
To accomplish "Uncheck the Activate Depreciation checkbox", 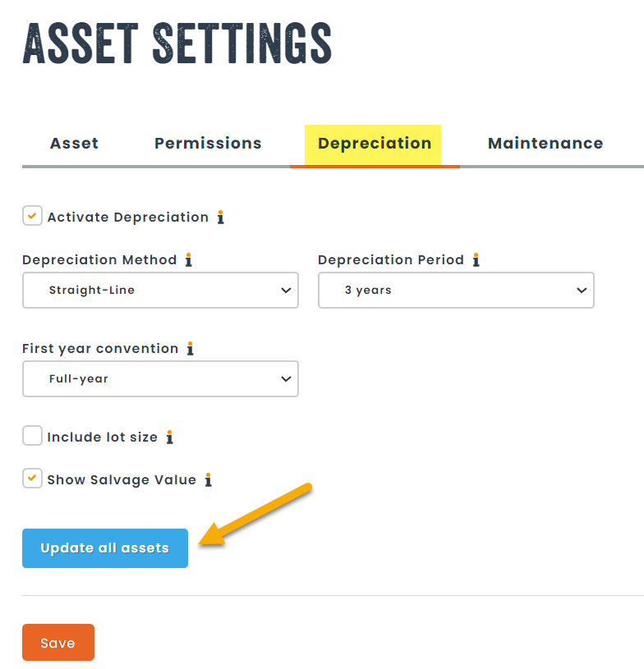I will [32, 216].
